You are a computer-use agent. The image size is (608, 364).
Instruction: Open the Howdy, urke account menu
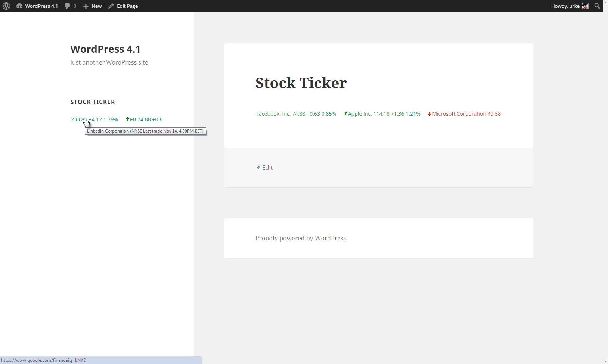pyautogui.click(x=570, y=6)
